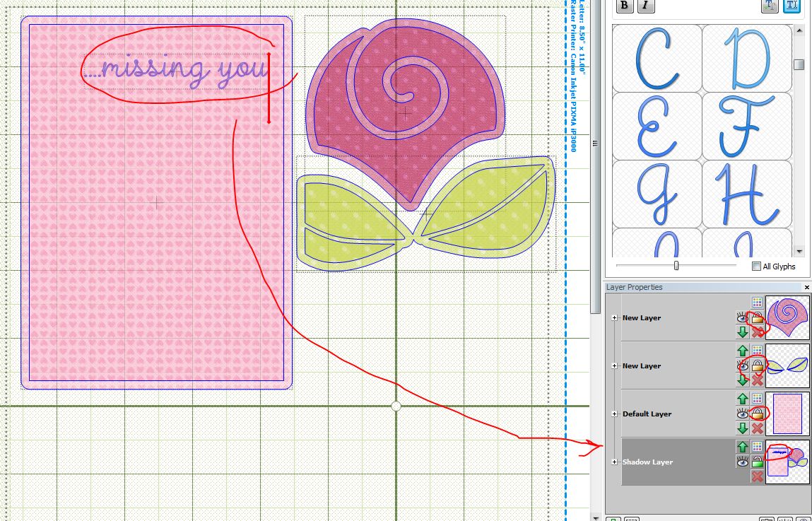
Task: Expand the Default Layer entry
Action: (x=615, y=414)
